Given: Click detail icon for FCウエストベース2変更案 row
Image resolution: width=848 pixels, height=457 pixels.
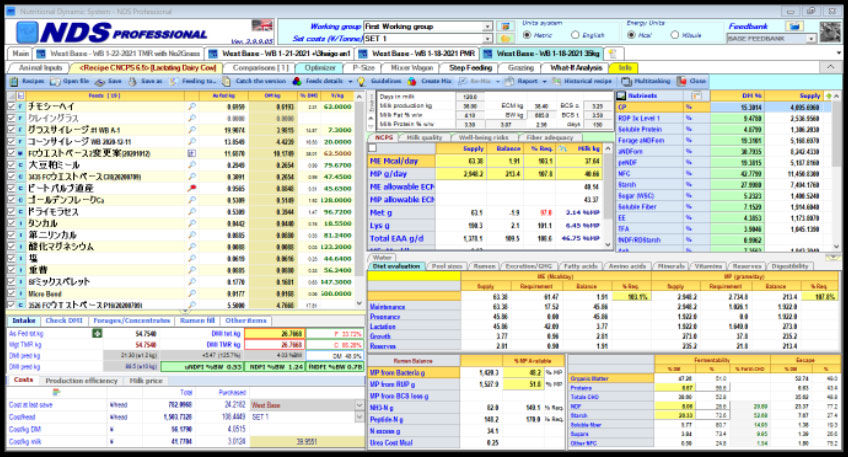Looking at the screenshot, I should pos(192,153).
